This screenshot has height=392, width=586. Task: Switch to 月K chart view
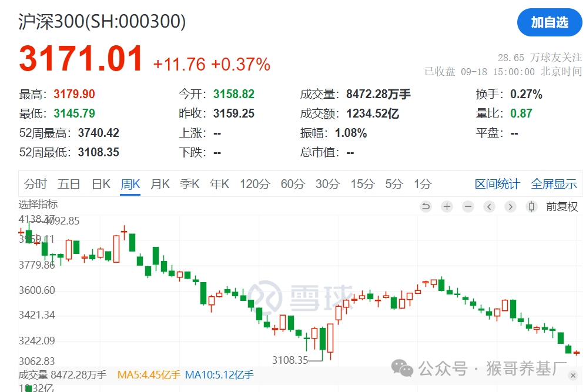pos(160,184)
